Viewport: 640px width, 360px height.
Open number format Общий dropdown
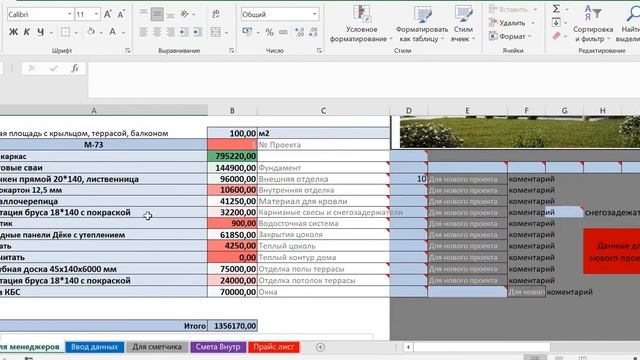(x=314, y=14)
